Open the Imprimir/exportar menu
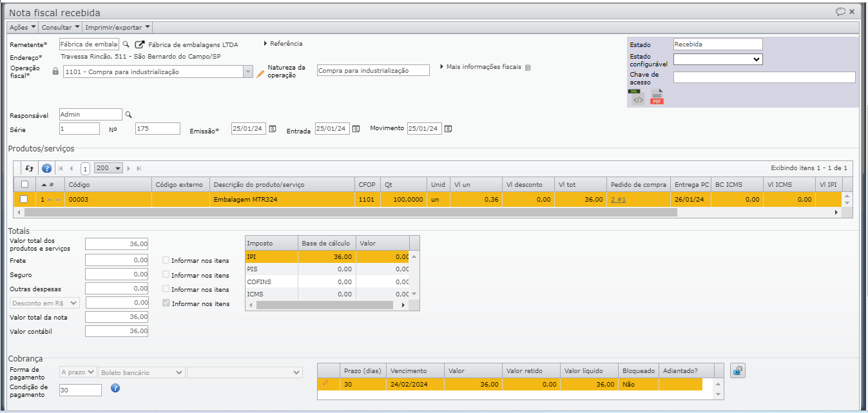Screen dimensions: 868x413 tap(118, 27)
